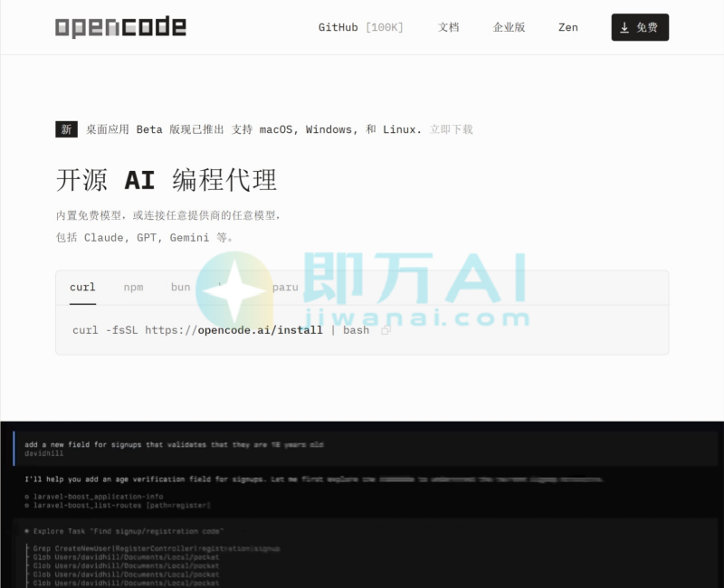
Task: Open the 文档 page from the navigation
Action: (449, 27)
